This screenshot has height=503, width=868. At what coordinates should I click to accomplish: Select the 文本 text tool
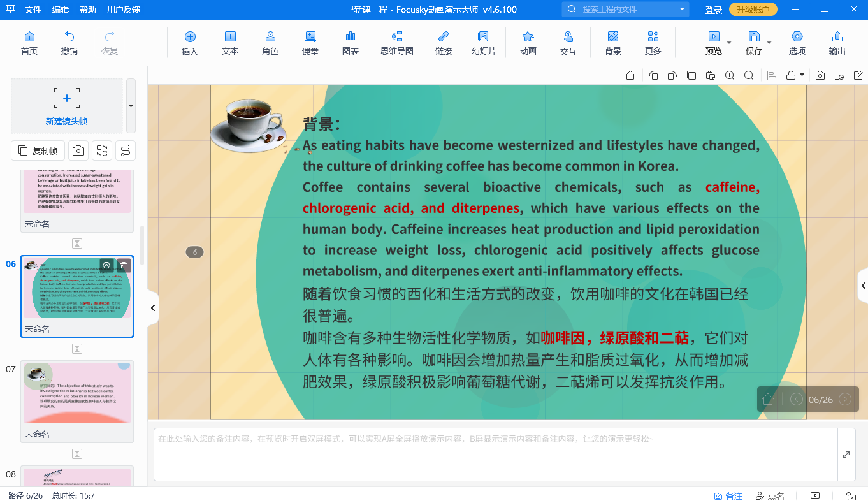pos(230,43)
